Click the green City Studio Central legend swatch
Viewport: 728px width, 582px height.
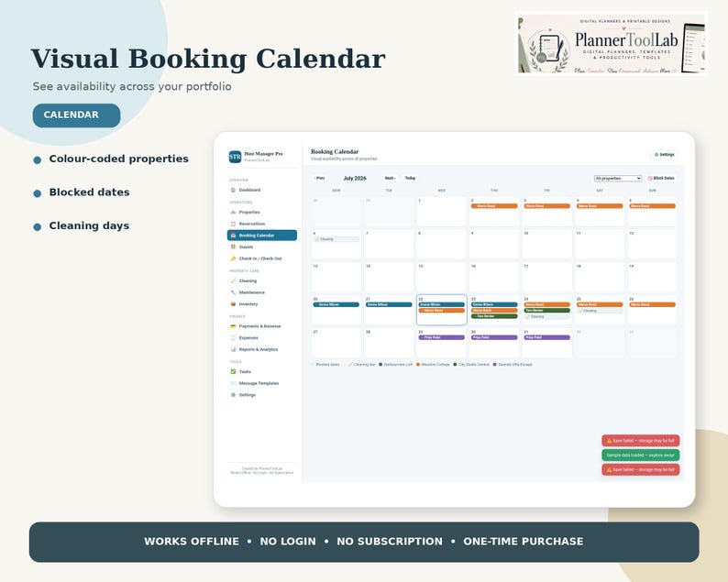[455, 365]
